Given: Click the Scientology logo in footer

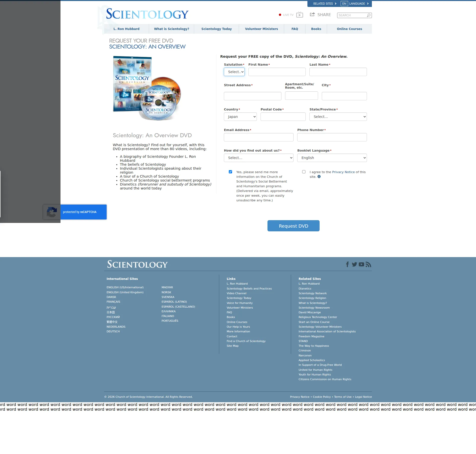Looking at the screenshot, I should coord(137,264).
